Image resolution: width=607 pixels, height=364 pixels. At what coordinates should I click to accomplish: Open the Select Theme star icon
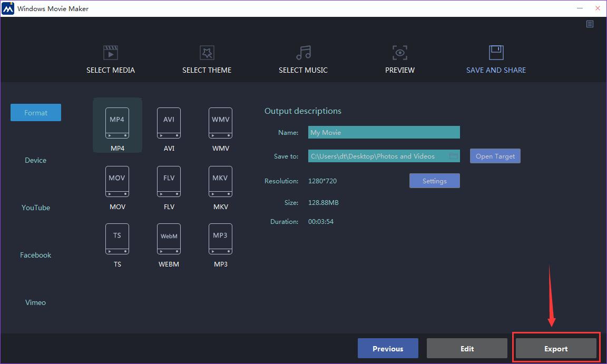click(x=207, y=53)
